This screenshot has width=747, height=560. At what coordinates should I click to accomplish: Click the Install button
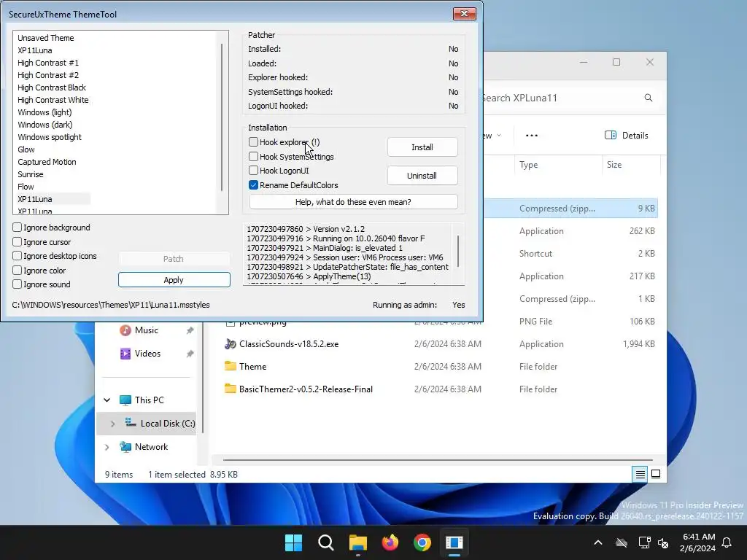[422, 147]
